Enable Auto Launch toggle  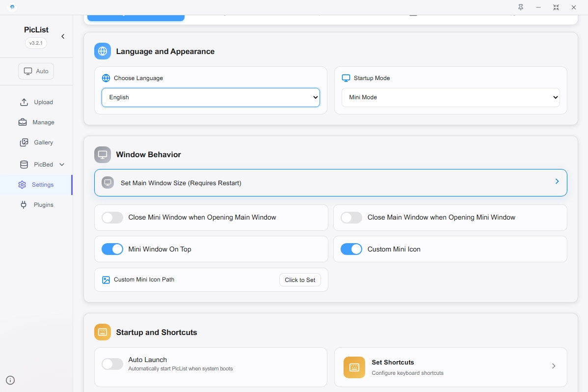click(x=112, y=364)
